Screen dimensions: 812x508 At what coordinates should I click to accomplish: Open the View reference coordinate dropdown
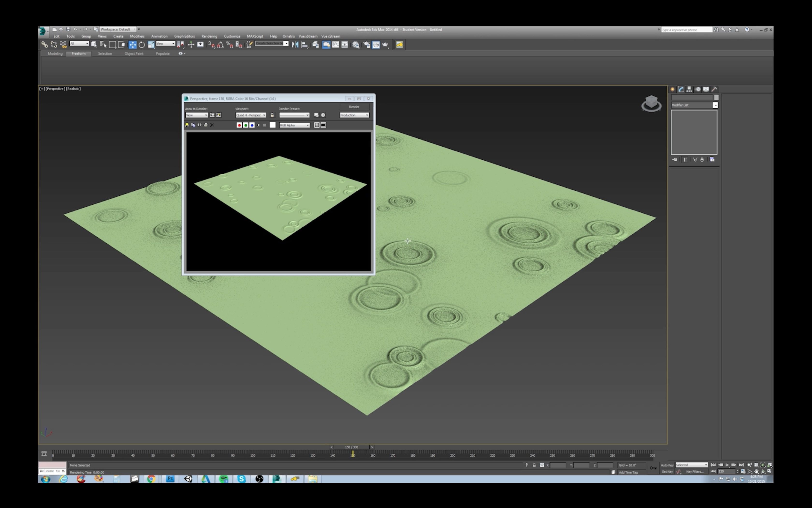click(165, 44)
